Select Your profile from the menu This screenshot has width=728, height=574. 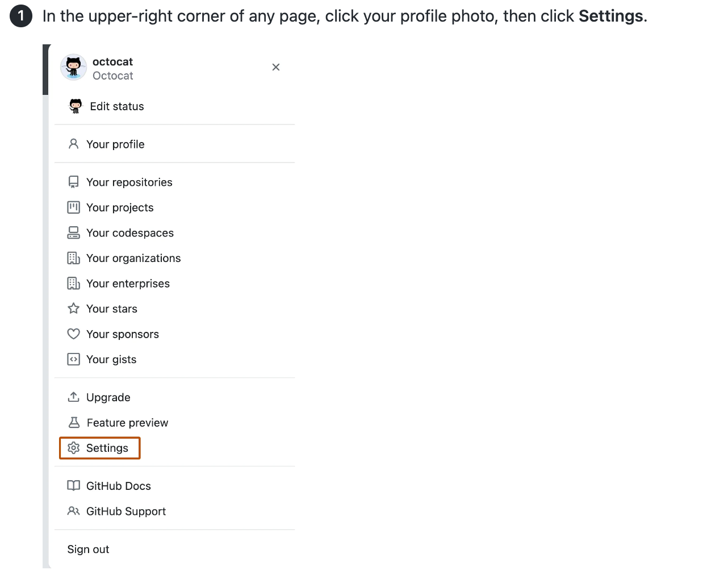coord(115,144)
